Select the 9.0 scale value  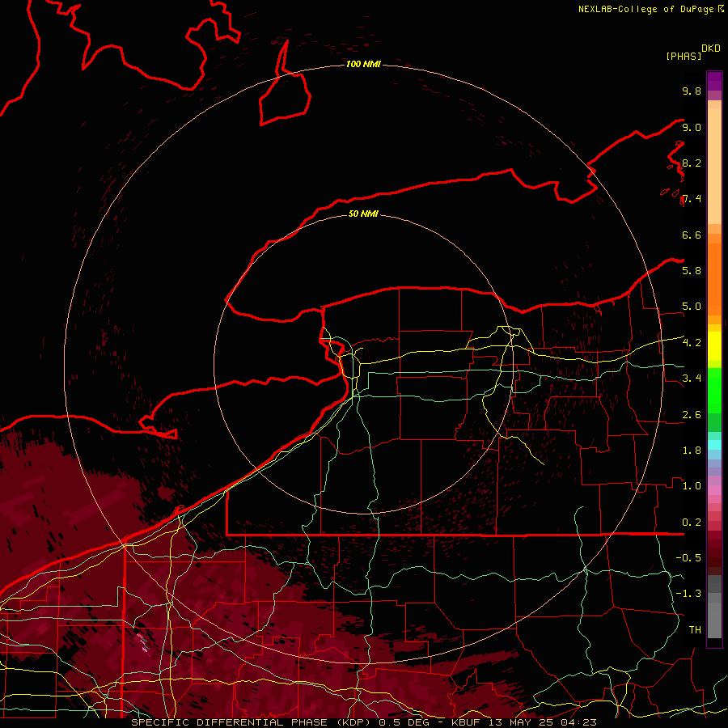coord(692,127)
